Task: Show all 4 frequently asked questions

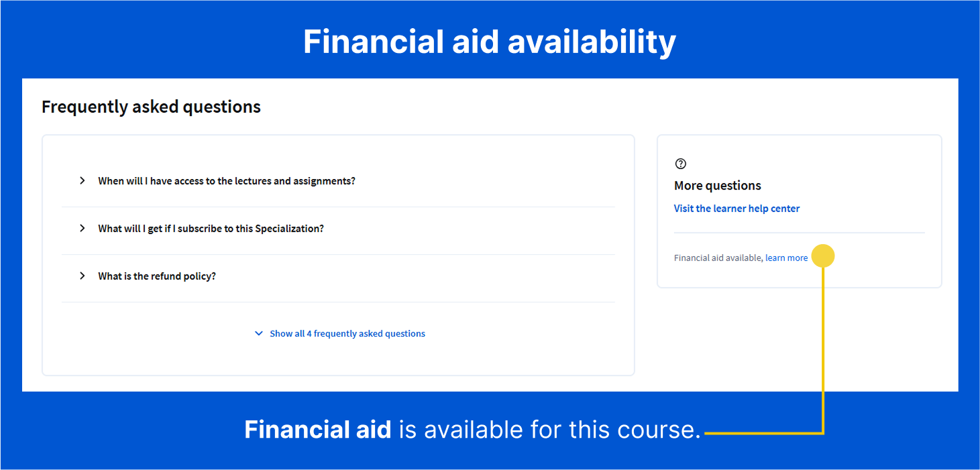Action: (x=347, y=333)
